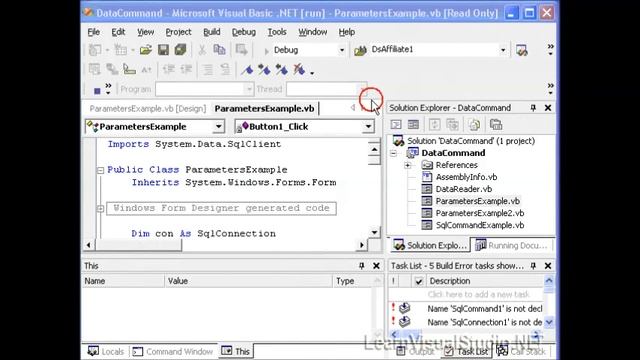Click the checked column header in Task List
Viewport: 640px width, 360px height.
pos(418,281)
